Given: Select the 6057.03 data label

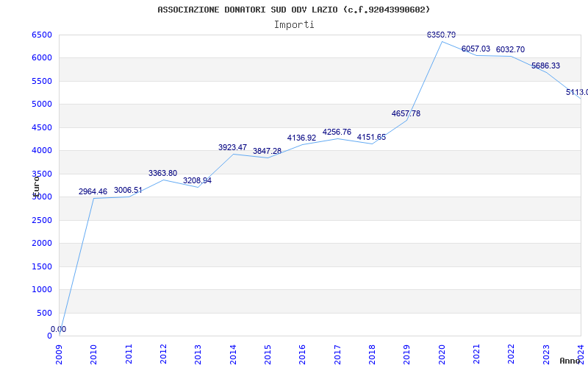Looking at the screenshot, I should [x=476, y=49].
